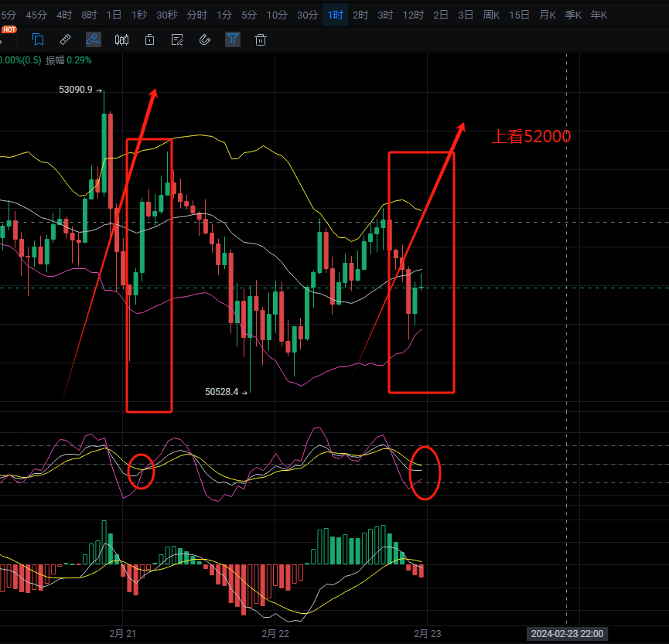The width and height of the screenshot is (669, 644).
Task: Switch to the 周K weekly chart tab
Action: pyautogui.click(x=491, y=14)
